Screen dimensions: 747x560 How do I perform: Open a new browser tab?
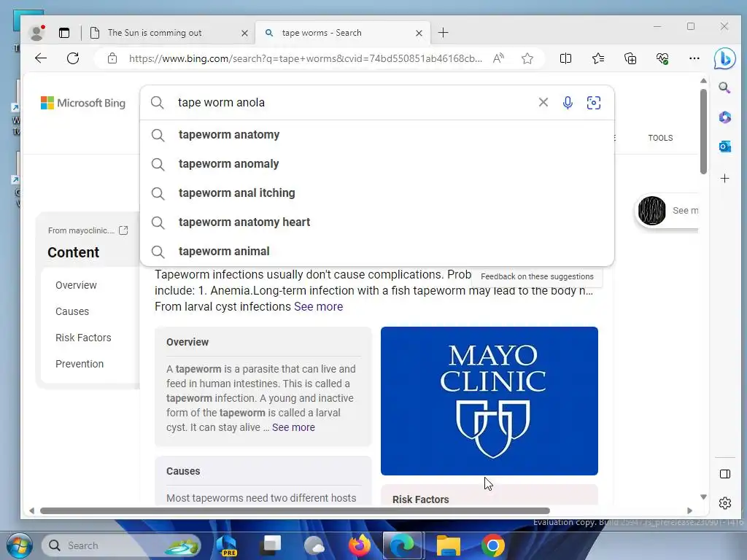443,33
